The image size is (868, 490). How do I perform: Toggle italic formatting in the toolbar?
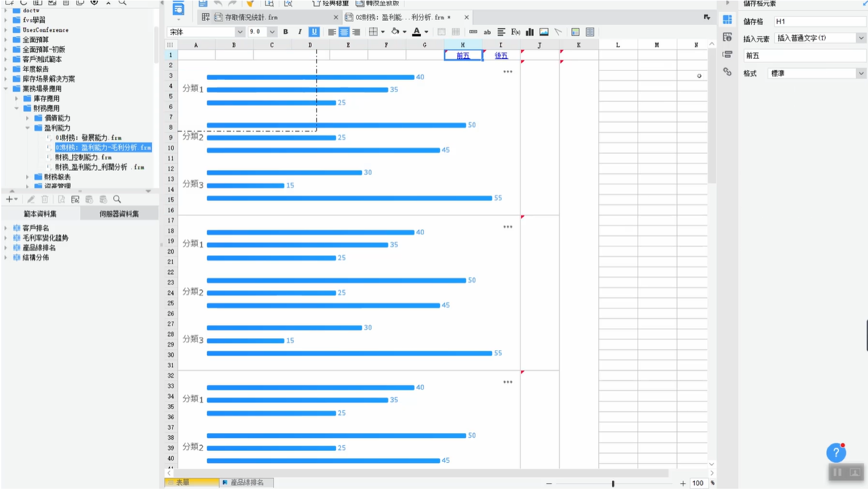click(299, 32)
